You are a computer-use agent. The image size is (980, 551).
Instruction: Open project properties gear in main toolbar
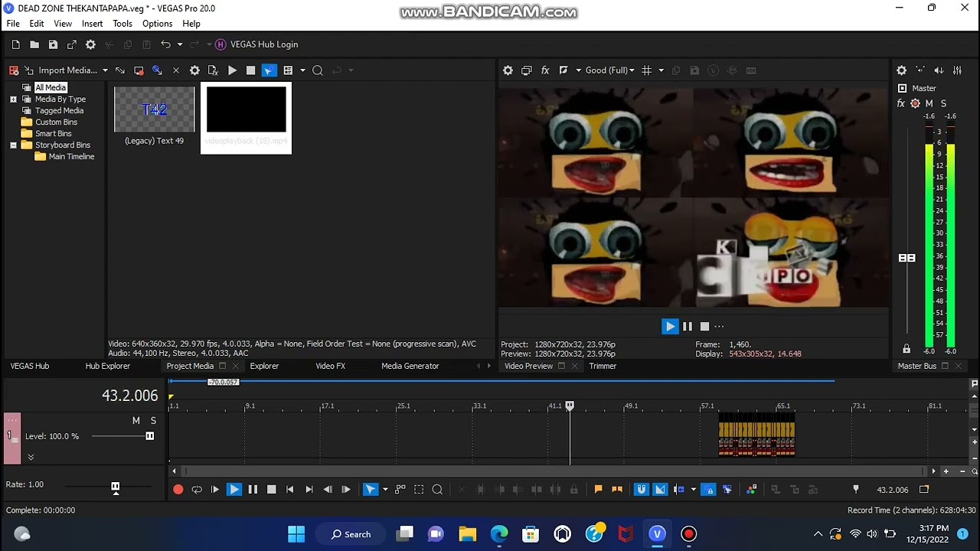pyautogui.click(x=90, y=44)
